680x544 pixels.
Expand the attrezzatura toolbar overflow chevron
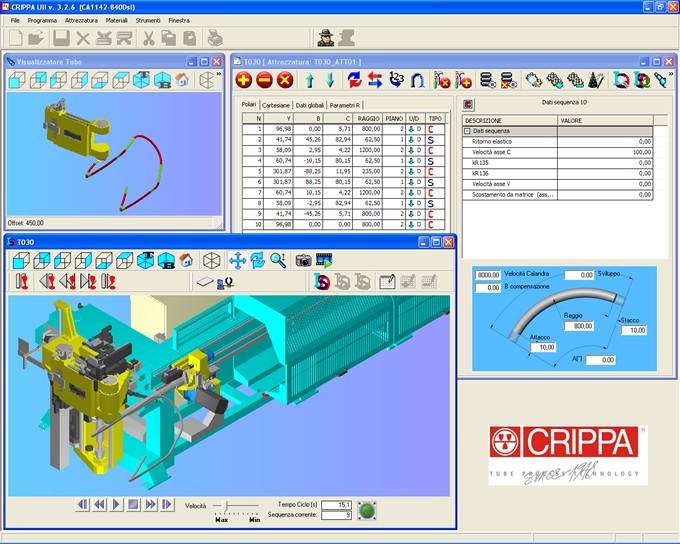pyautogui.click(x=668, y=80)
